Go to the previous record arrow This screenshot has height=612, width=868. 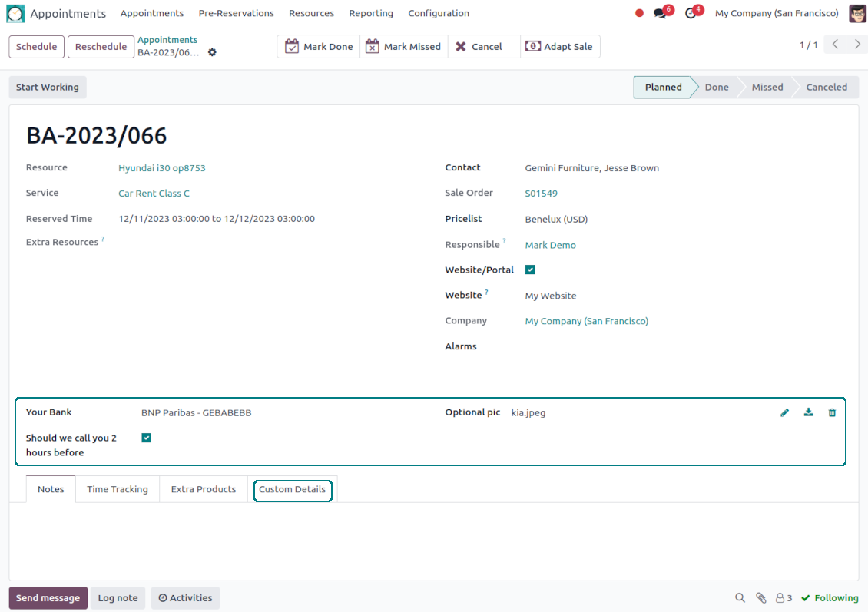pyautogui.click(x=835, y=45)
